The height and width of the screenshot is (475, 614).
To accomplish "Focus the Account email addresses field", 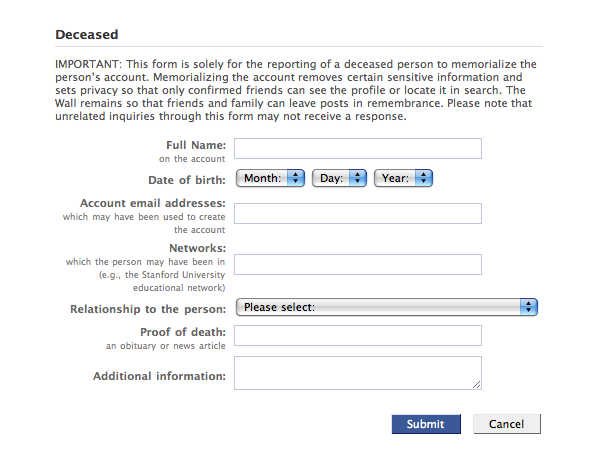I will [x=357, y=213].
